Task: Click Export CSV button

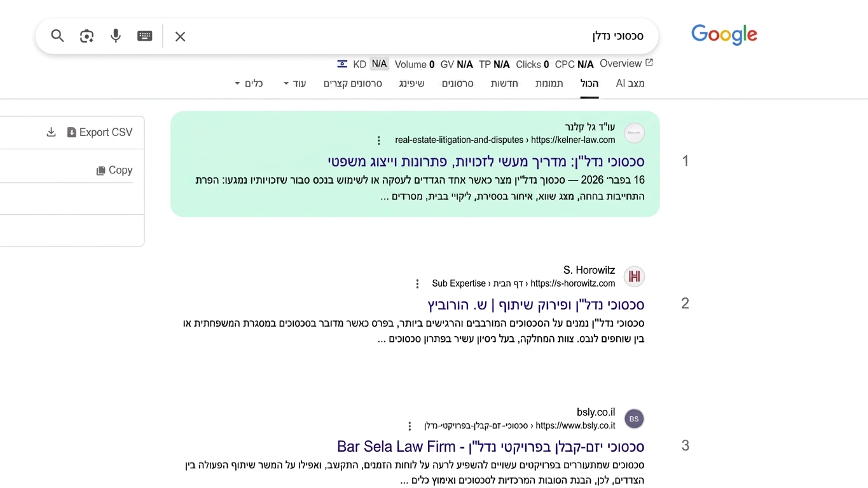Action: pyautogui.click(x=100, y=132)
